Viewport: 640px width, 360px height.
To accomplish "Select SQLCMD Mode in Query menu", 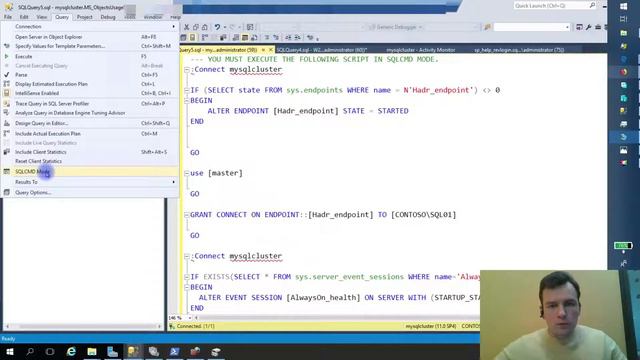I will 90,171.
